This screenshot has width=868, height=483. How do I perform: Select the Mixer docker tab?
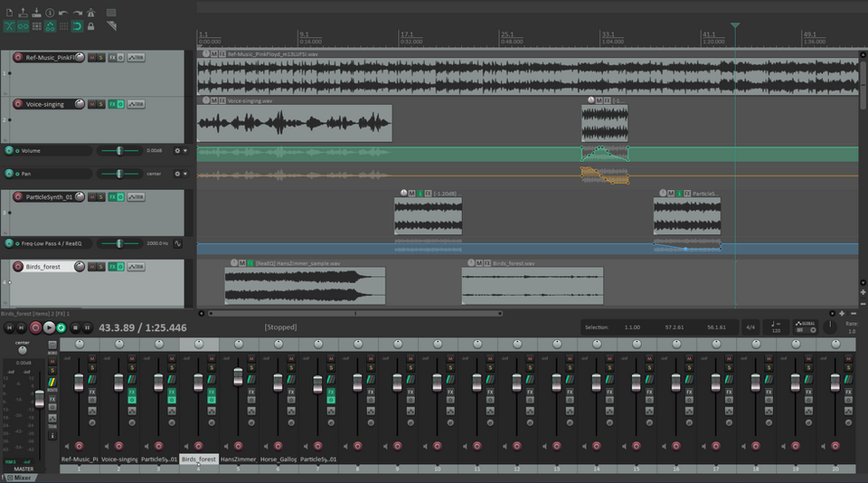pyautogui.click(x=19, y=478)
